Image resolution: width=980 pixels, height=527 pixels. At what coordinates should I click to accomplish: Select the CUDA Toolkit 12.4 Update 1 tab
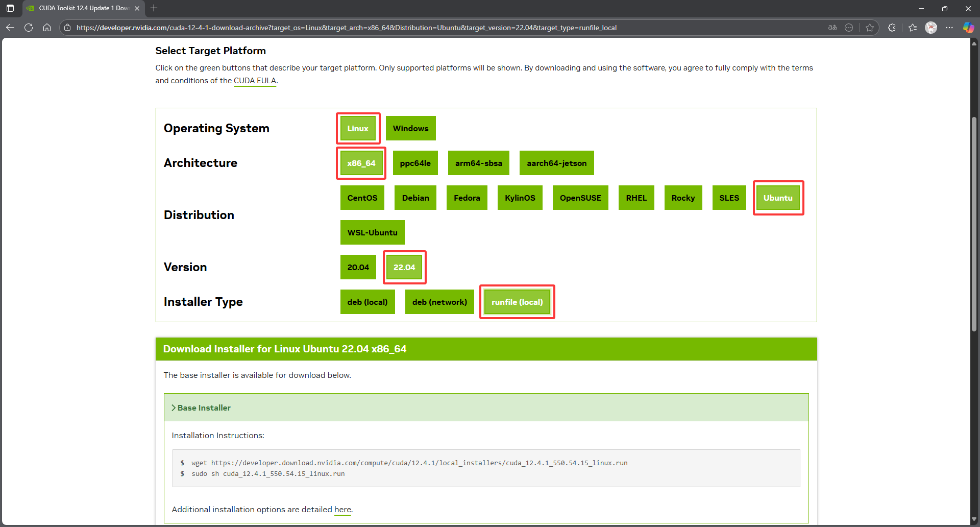[84, 8]
